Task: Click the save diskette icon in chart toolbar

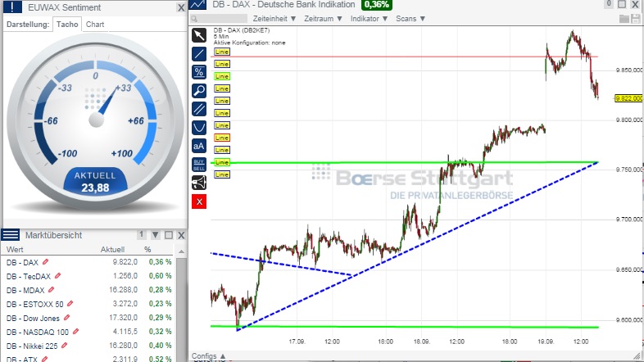Action: pos(636,19)
